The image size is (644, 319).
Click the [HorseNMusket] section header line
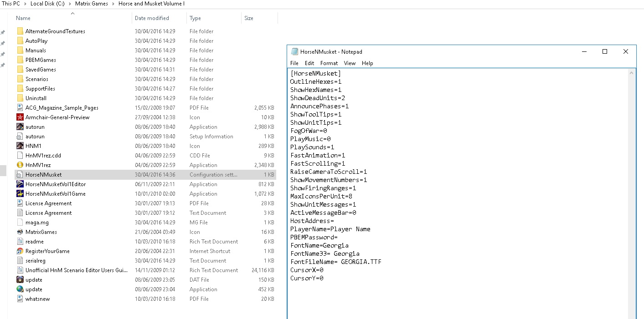pyautogui.click(x=315, y=74)
